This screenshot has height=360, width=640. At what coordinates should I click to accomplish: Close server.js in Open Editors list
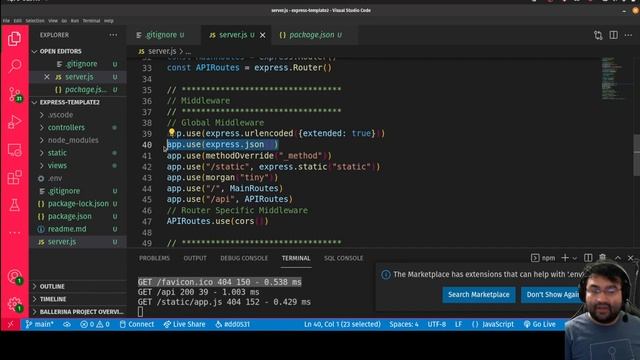click(x=47, y=77)
